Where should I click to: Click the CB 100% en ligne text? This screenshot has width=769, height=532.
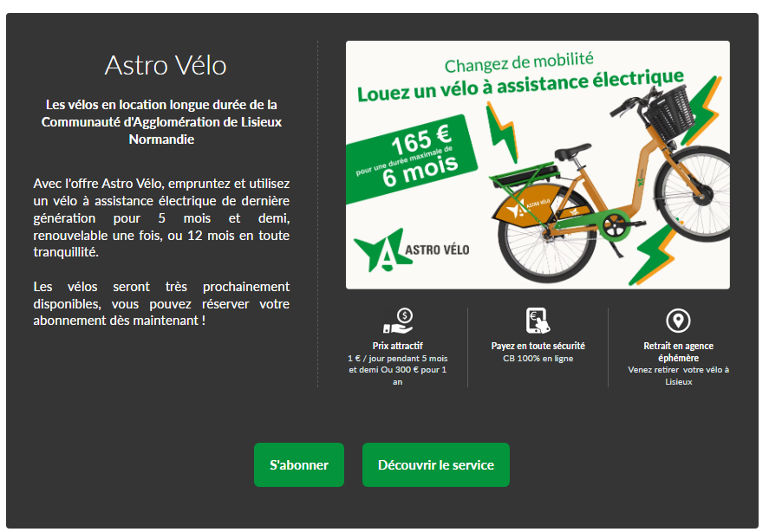[538, 359]
